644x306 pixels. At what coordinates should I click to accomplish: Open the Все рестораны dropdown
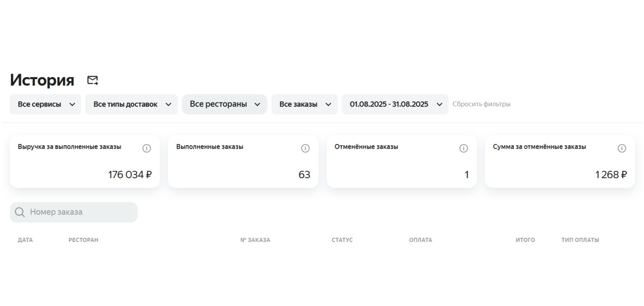pos(224,104)
